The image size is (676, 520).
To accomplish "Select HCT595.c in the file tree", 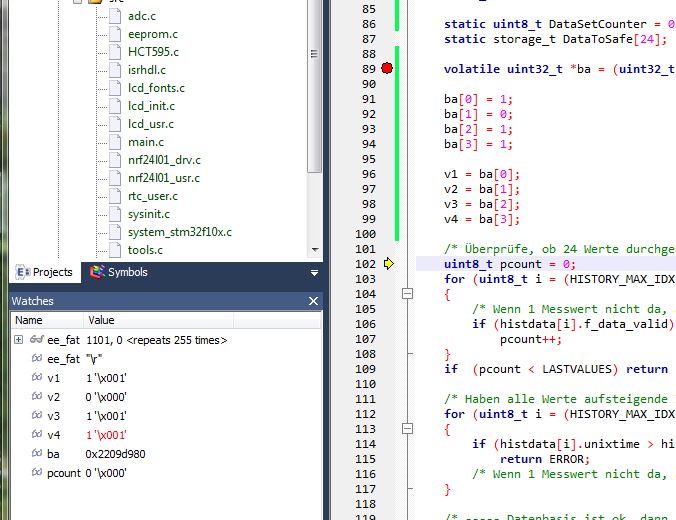I will click(x=153, y=52).
